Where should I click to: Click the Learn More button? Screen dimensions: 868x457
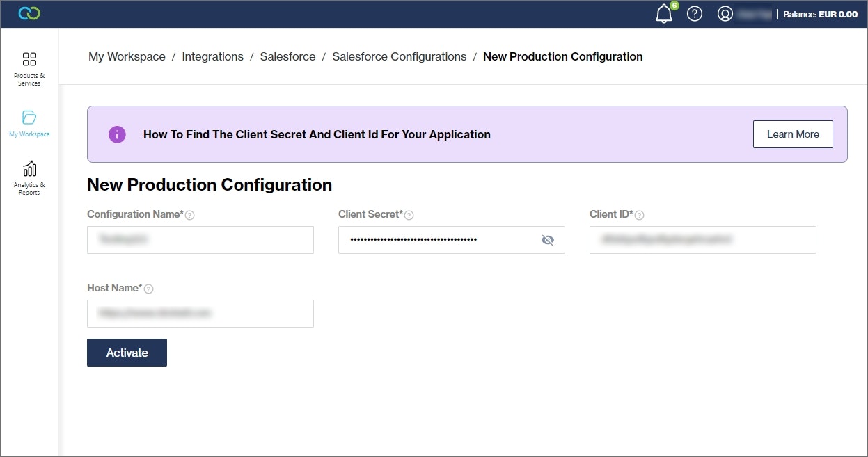(793, 134)
